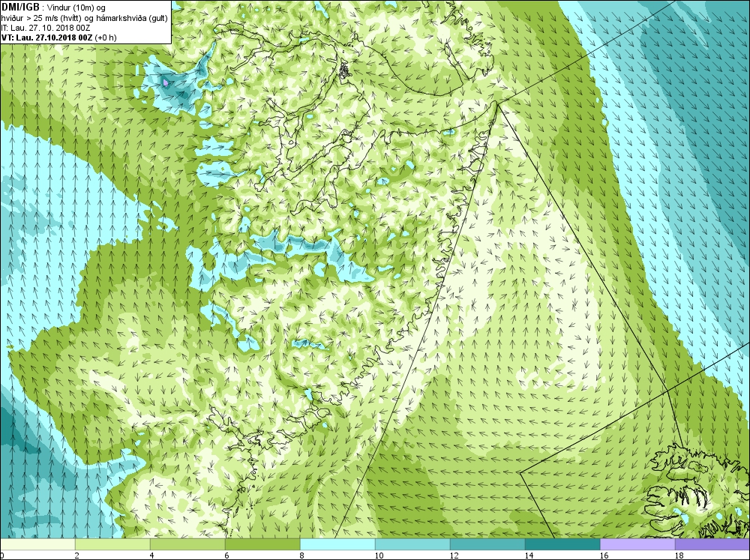This screenshot has width=750, height=560.
Task: Click the legend value label '8'
Action: (x=301, y=556)
